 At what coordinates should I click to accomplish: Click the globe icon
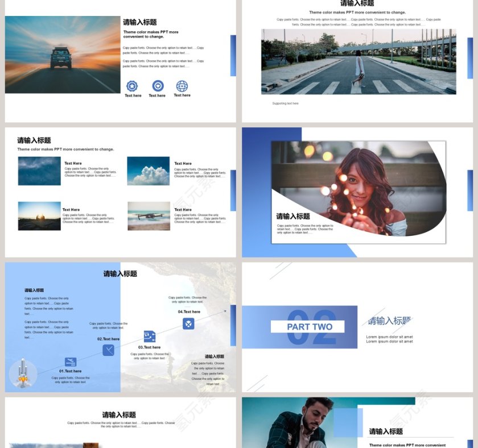(x=182, y=86)
